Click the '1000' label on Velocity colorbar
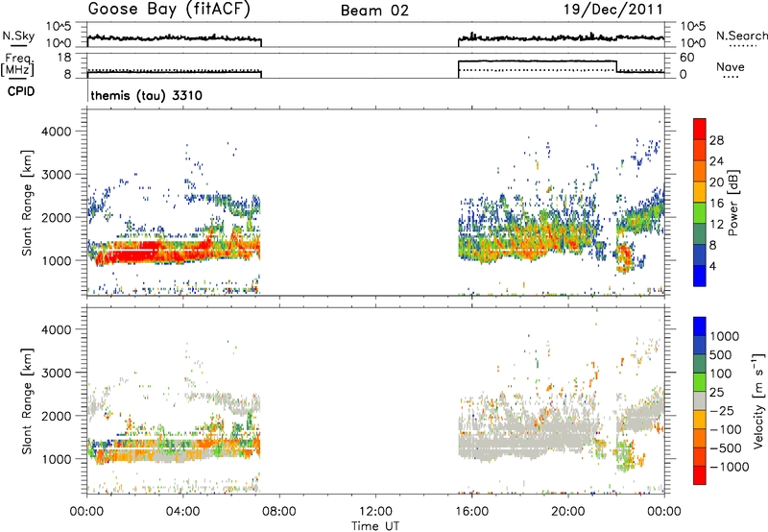 (x=725, y=336)
